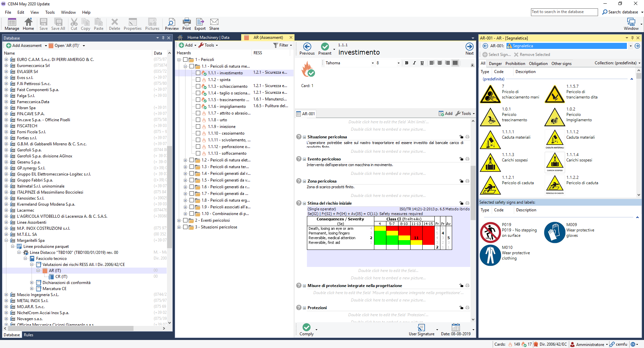Select the P019 No stepping sign

(x=490, y=232)
